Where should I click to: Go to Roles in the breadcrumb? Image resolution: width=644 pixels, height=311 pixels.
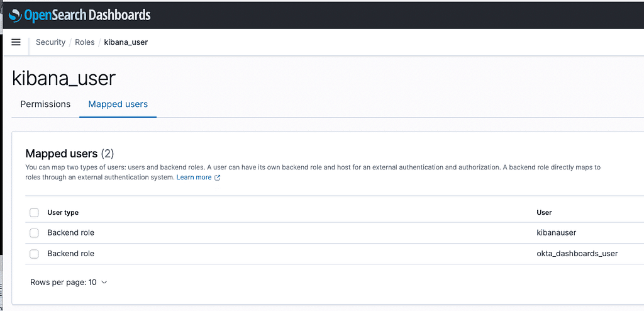click(x=85, y=42)
